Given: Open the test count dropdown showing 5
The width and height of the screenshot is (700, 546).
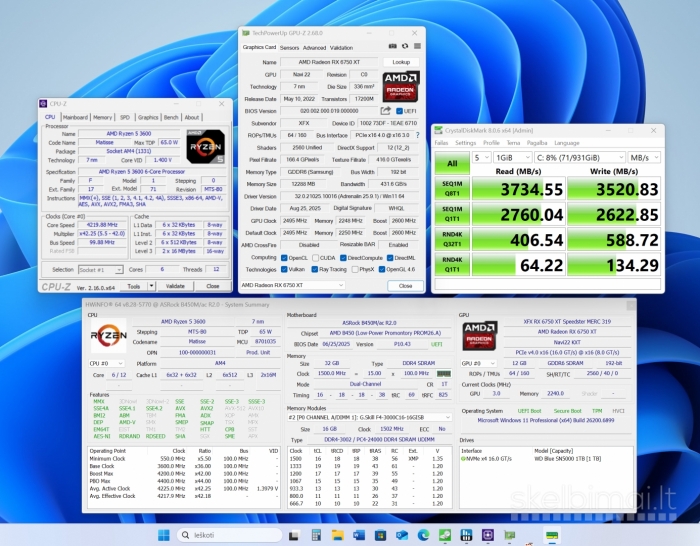Looking at the screenshot, I should click(481, 158).
